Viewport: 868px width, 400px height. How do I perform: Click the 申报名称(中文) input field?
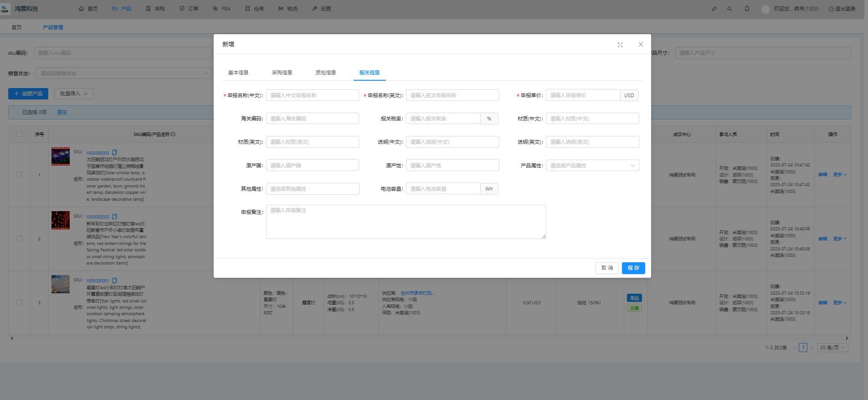click(x=312, y=95)
